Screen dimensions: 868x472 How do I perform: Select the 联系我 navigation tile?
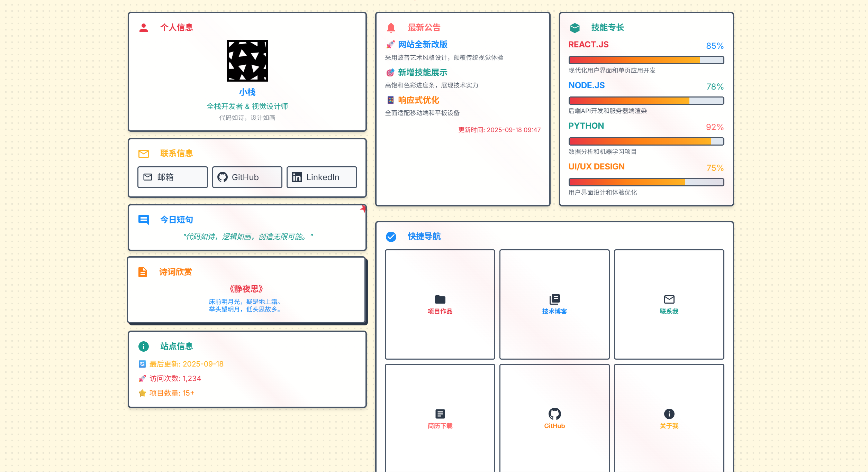[x=669, y=304]
